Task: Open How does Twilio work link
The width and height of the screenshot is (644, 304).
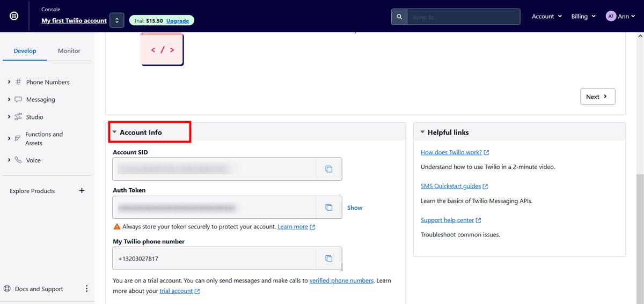Action: pos(451,152)
